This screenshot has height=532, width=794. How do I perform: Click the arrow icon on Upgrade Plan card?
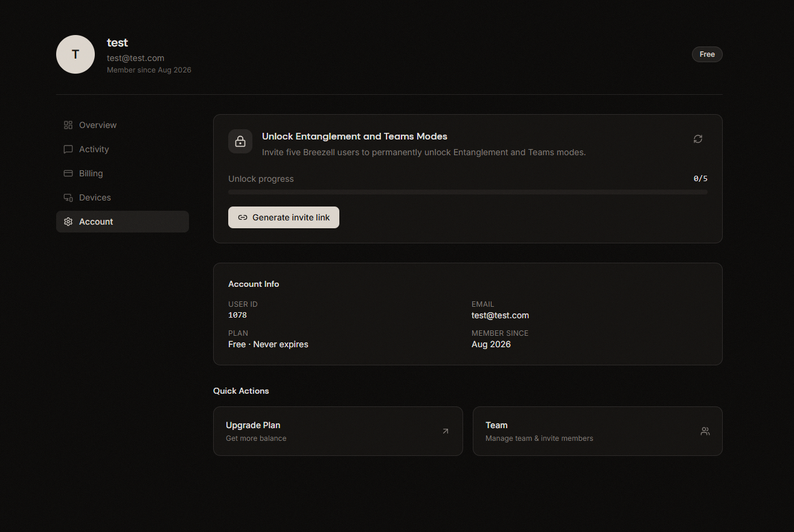446,431
